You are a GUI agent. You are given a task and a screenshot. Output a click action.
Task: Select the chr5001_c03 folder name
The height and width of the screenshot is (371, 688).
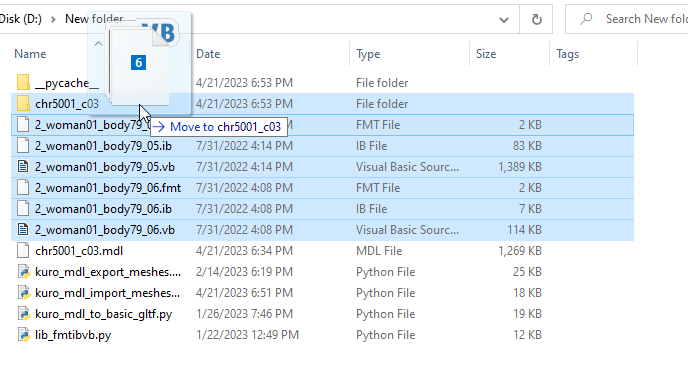pos(67,104)
